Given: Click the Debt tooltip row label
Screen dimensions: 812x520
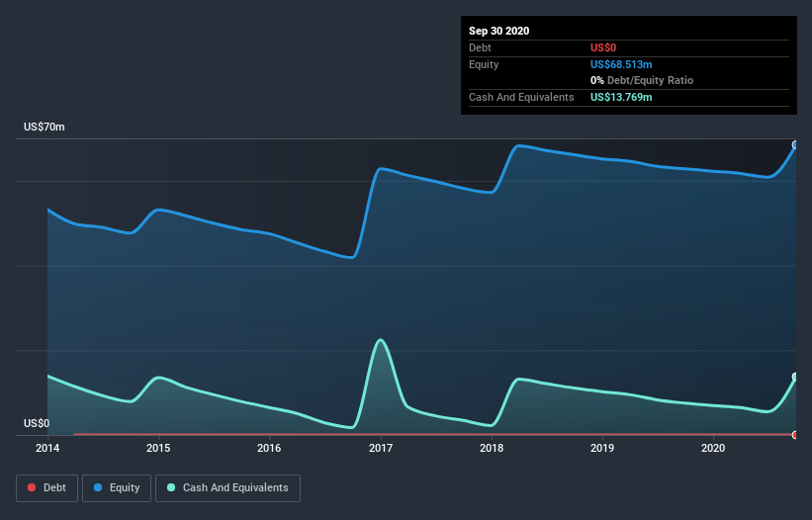Looking at the screenshot, I should click(480, 47).
